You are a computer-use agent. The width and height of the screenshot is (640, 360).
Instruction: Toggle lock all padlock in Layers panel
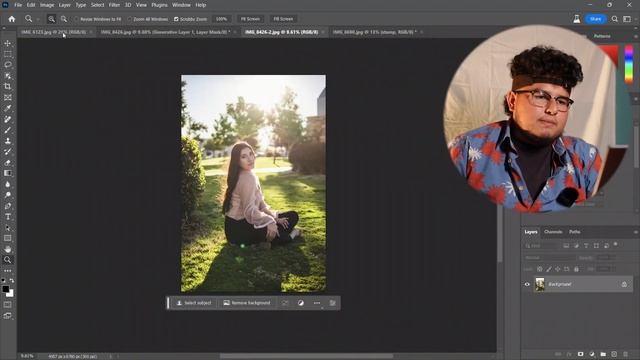pyautogui.click(x=576, y=269)
